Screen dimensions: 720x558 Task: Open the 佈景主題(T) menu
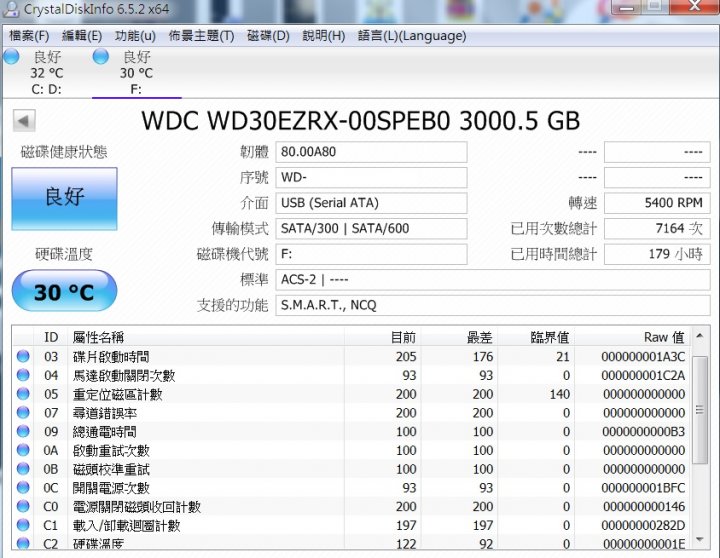click(201, 36)
